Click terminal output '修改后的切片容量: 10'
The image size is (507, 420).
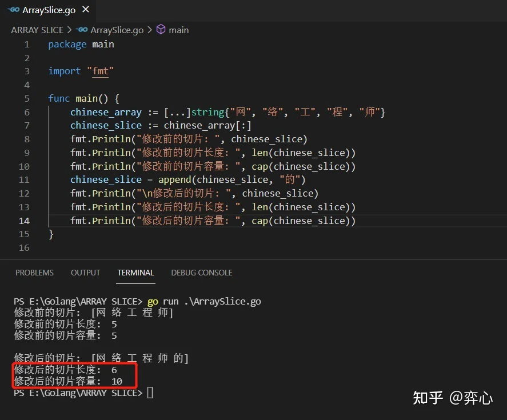click(68, 381)
